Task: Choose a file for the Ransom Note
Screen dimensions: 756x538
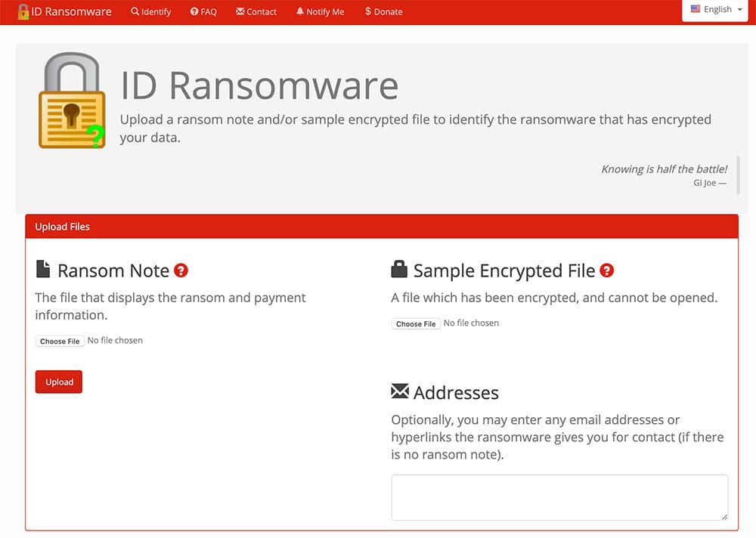Action: (x=60, y=342)
